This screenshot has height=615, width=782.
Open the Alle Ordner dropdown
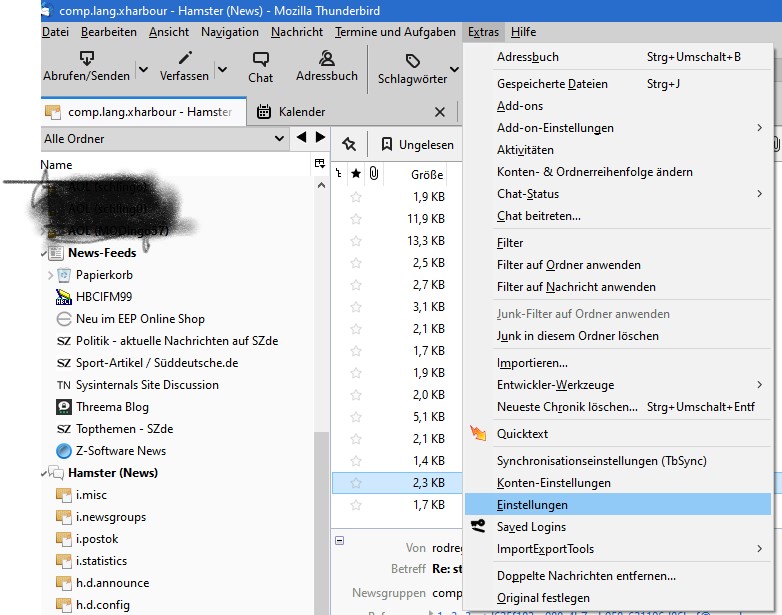pyautogui.click(x=165, y=139)
